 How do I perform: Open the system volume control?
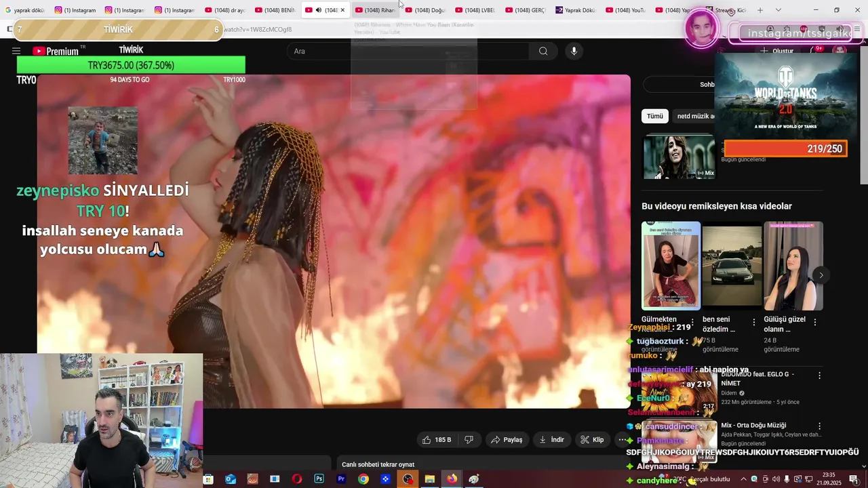click(776, 479)
